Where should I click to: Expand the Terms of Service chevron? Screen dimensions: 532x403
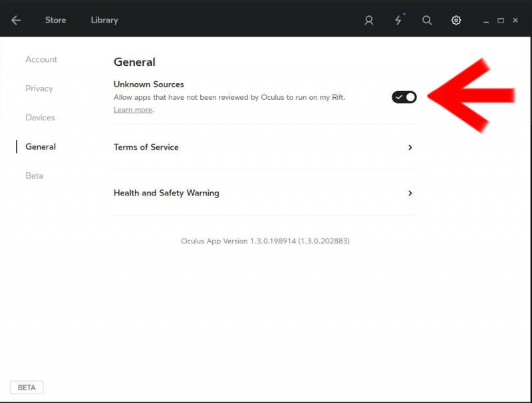(410, 147)
